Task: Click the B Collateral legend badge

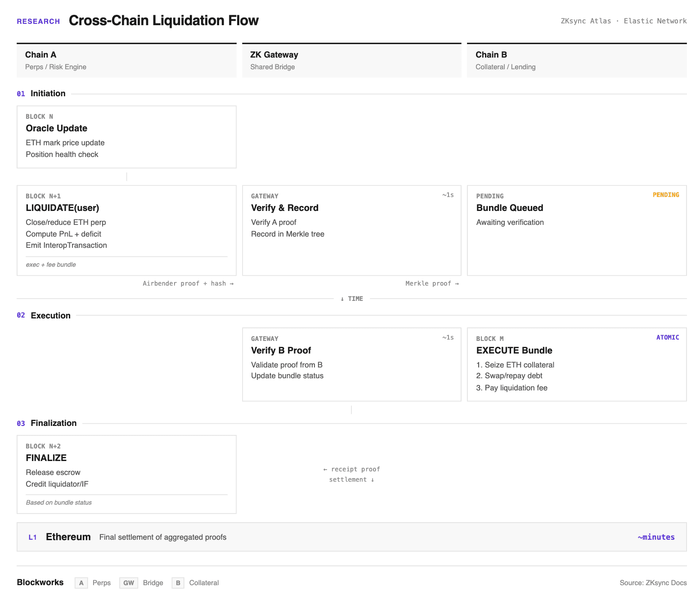Action: click(178, 583)
